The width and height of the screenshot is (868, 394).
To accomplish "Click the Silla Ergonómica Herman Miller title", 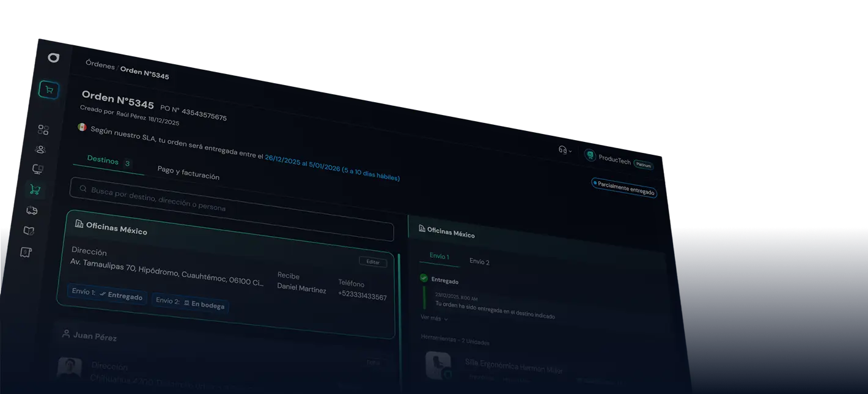I will tap(513, 365).
